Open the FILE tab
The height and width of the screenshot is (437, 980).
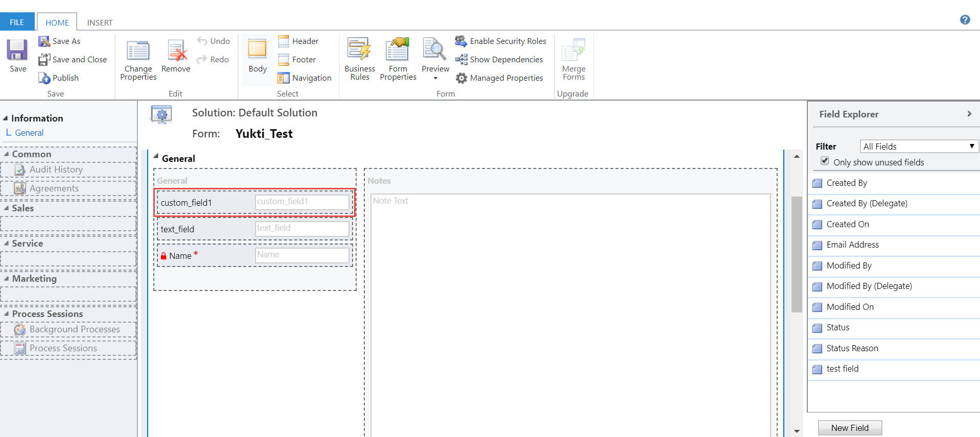[x=17, y=22]
